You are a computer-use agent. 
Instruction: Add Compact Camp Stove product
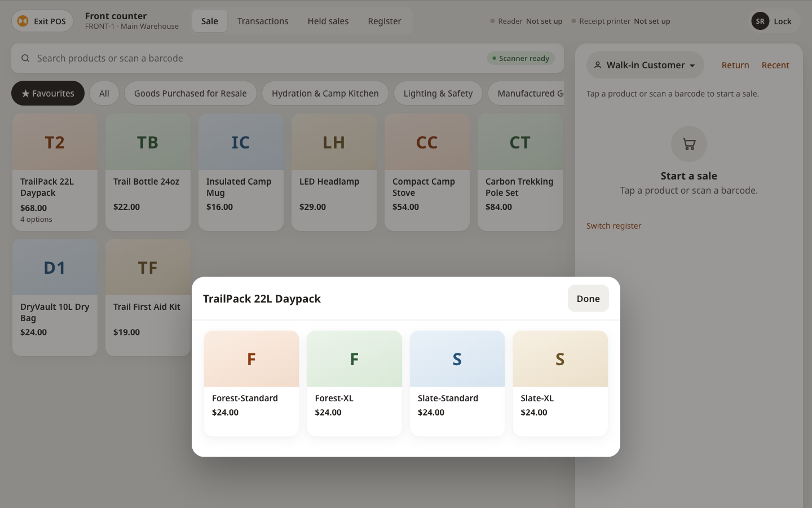pyautogui.click(x=427, y=172)
